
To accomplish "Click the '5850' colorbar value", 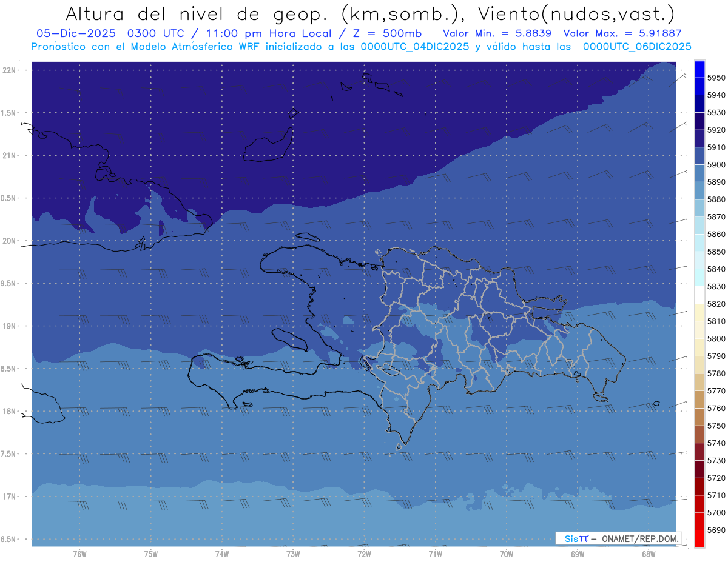I will pos(716,252).
